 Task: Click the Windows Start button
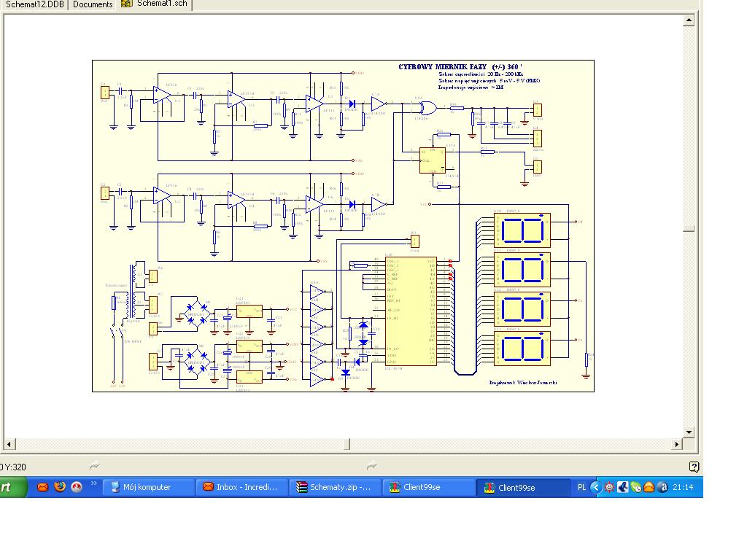click(x=10, y=487)
